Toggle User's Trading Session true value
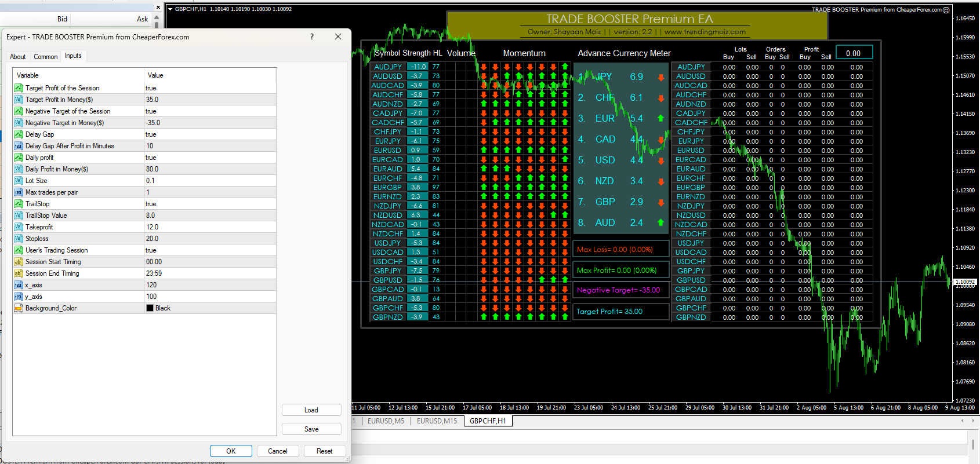980x464 pixels. click(x=210, y=250)
